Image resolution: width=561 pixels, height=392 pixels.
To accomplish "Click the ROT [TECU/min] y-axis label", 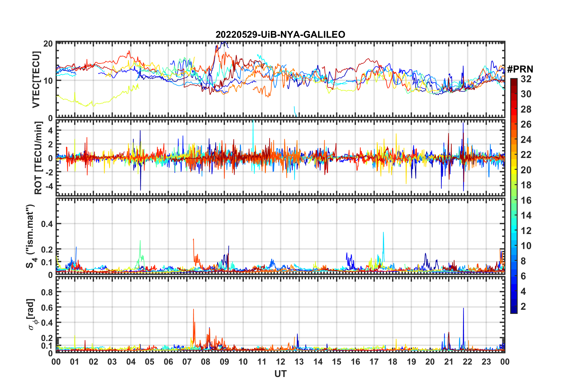I will click(x=38, y=158).
